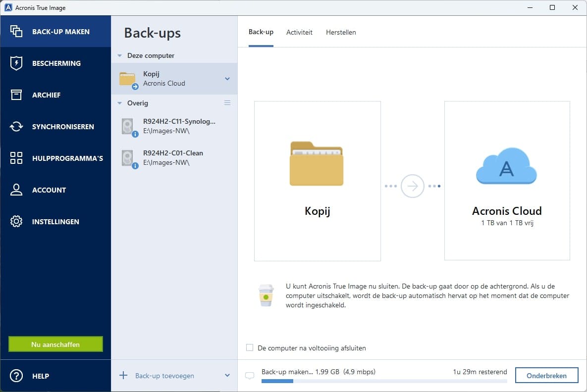Viewport: 587px width, 392px height.
Task: Collapse the Deze computer group
Action: (x=120, y=56)
